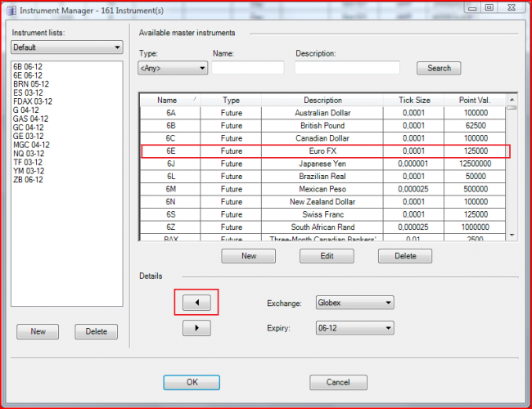Click point value 50000 cell
This screenshot has width=532, height=409.
(475, 177)
